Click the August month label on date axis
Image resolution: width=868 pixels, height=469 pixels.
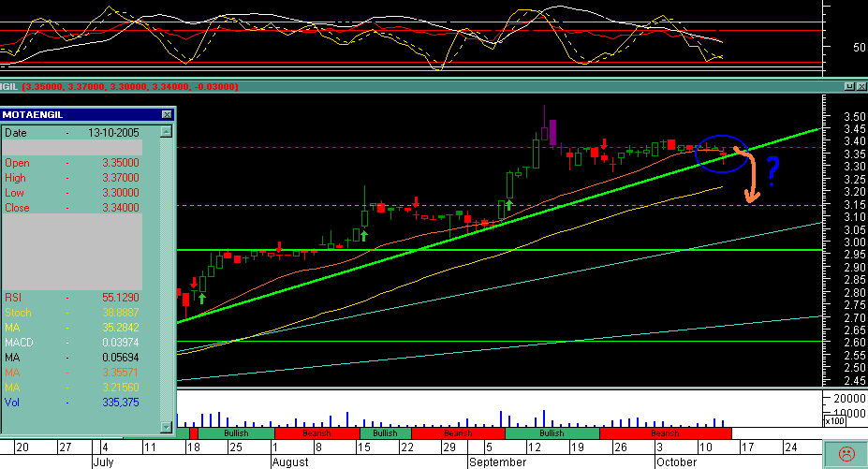click(x=290, y=462)
